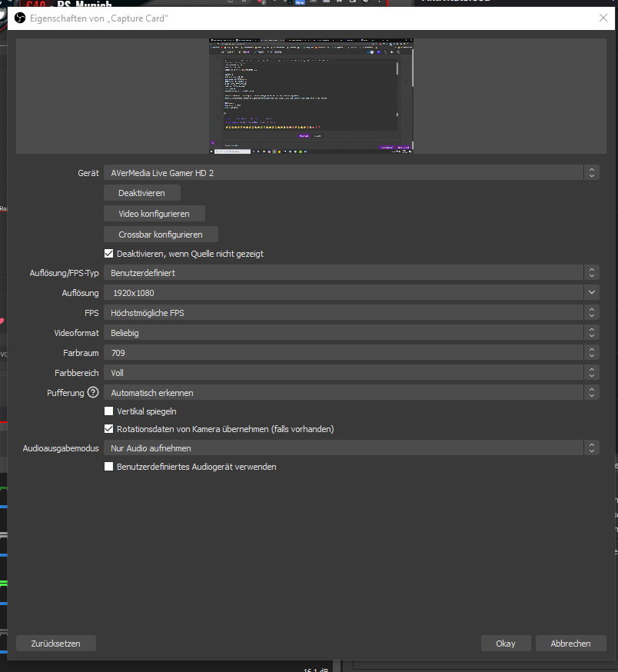618x672 pixels.
Task: Open the FPS dropdown
Action: 351,313
